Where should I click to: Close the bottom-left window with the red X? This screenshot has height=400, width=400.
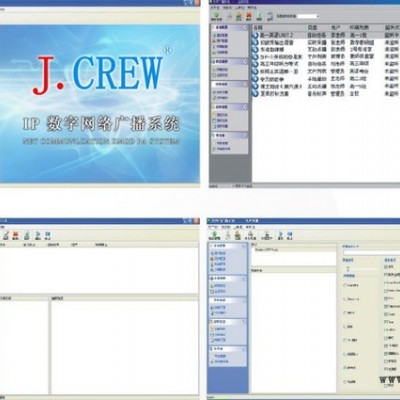coord(197,221)
